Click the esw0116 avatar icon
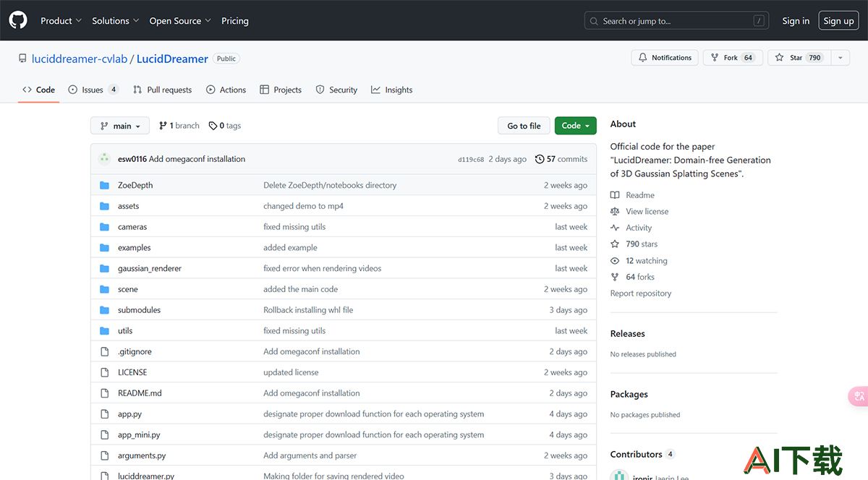The image size is (868, 480). 105,159
